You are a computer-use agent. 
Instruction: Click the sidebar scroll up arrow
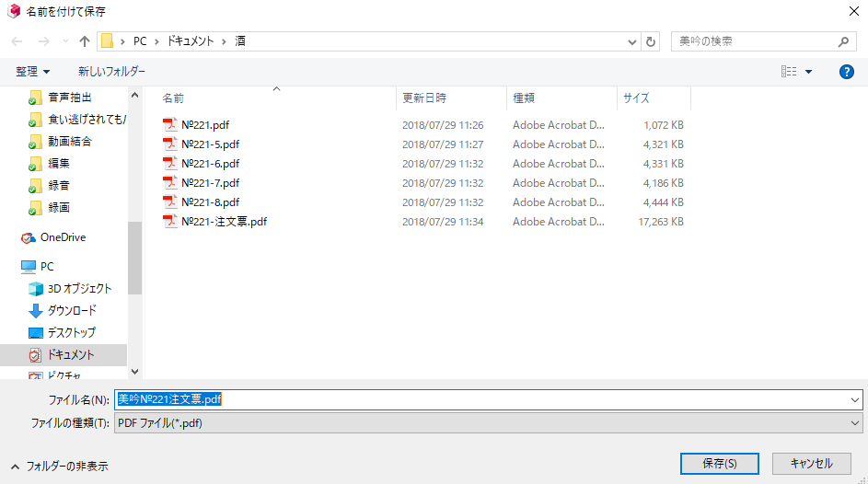click(134, 96)
